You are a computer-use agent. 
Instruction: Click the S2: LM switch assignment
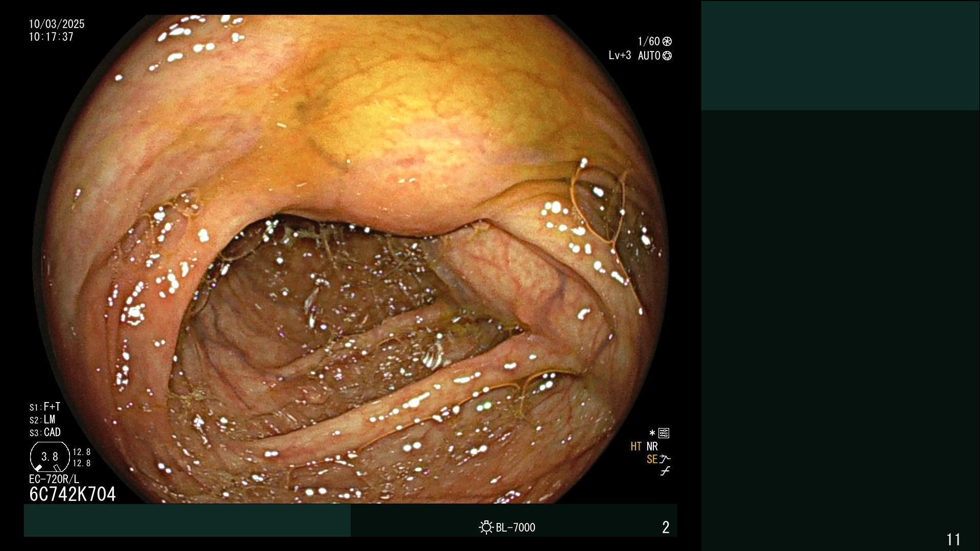[x=42, y=419]
